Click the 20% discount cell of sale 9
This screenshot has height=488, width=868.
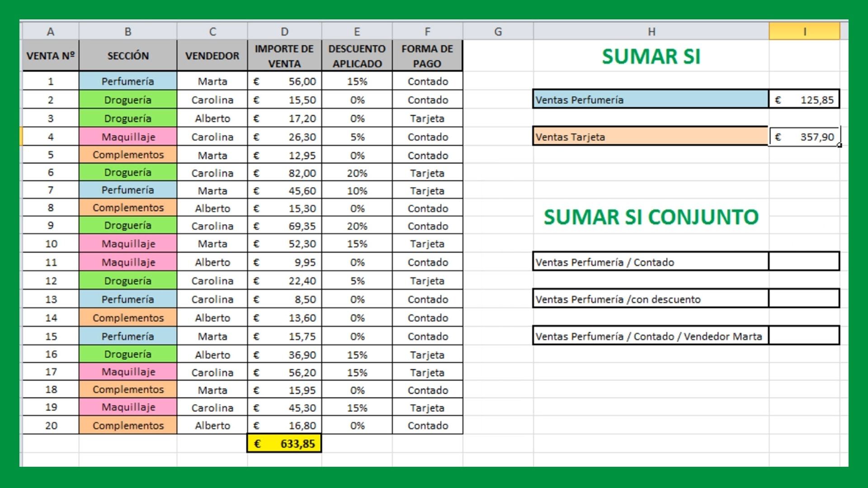(x=357, y=225)
